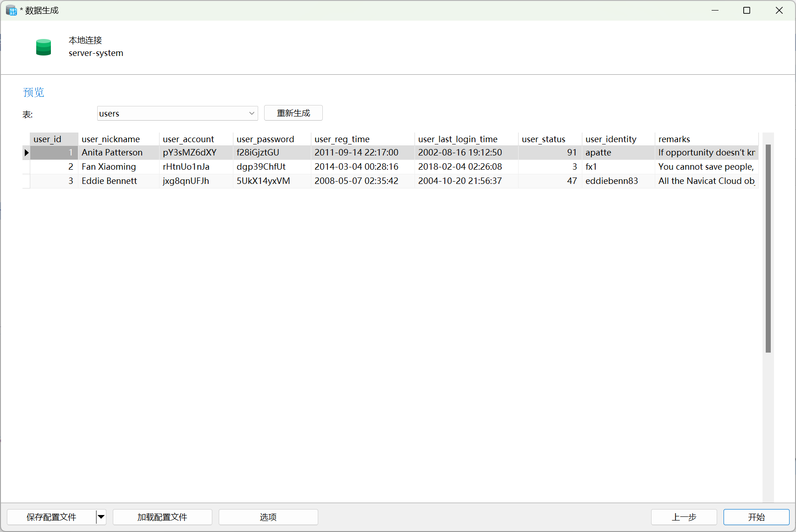
Task: Select the user_nickname column header
Action: point(118,139)
